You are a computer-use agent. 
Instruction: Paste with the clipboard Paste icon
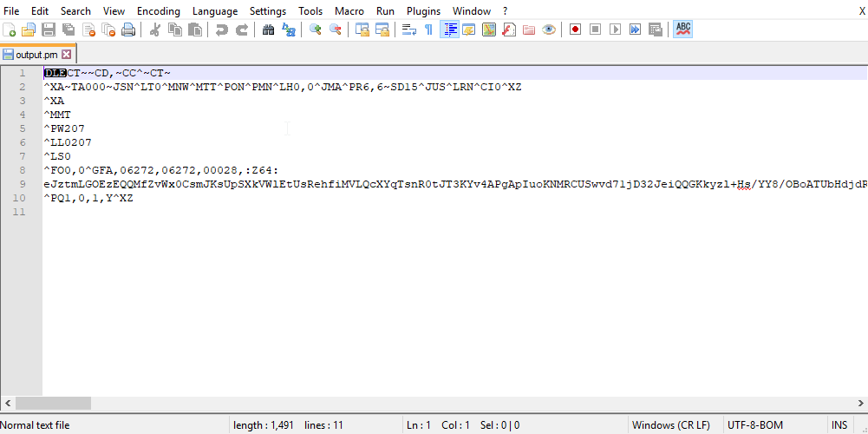195,30
